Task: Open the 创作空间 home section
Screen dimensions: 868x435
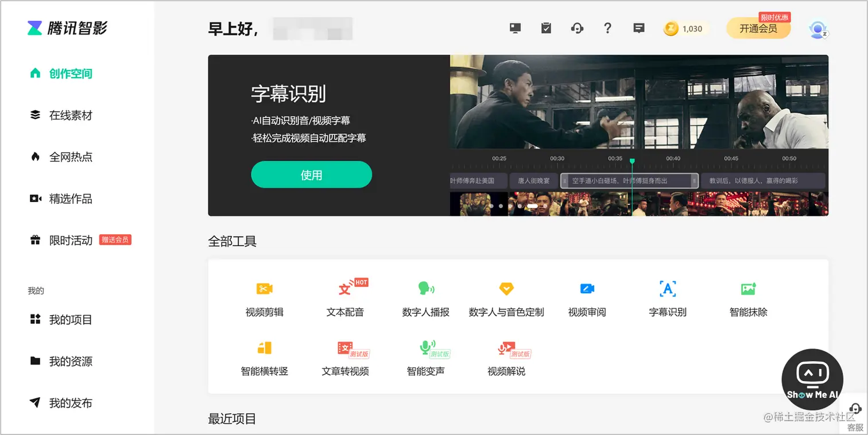Action: pos(61,73)
